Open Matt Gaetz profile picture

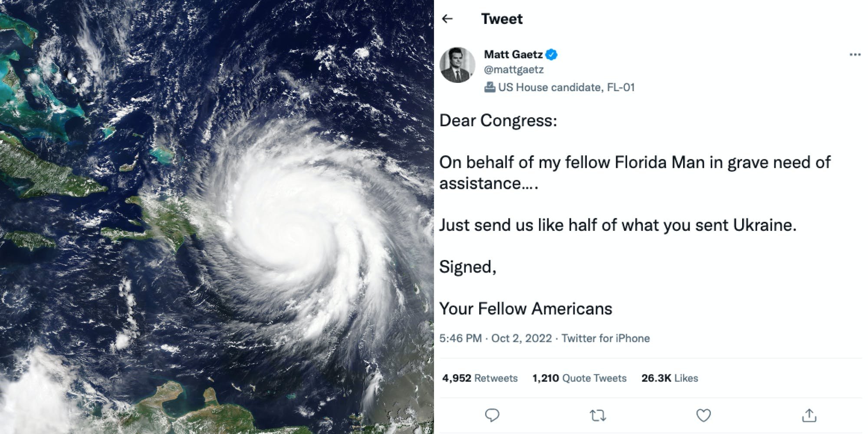click(457, 65)
